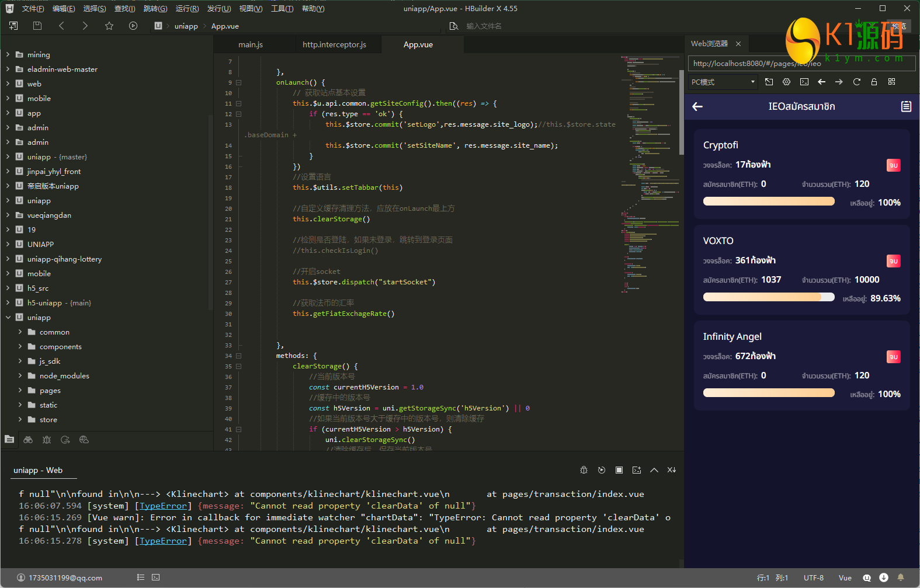Click the save file icon in toolbar

click(x=37, y=26)
